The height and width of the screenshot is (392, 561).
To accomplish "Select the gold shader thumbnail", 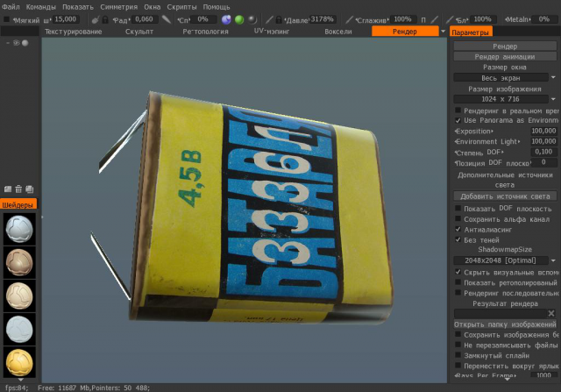I will pos(19,362).
